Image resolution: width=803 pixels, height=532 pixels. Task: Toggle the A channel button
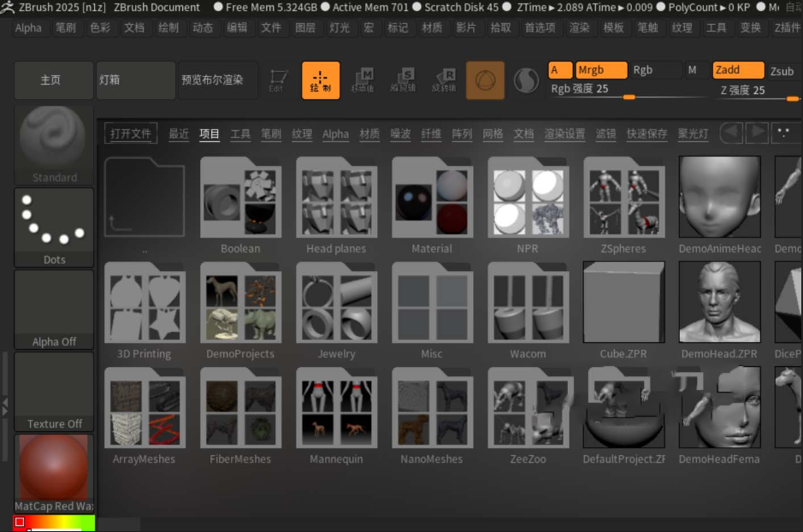[x=560, y=69]
